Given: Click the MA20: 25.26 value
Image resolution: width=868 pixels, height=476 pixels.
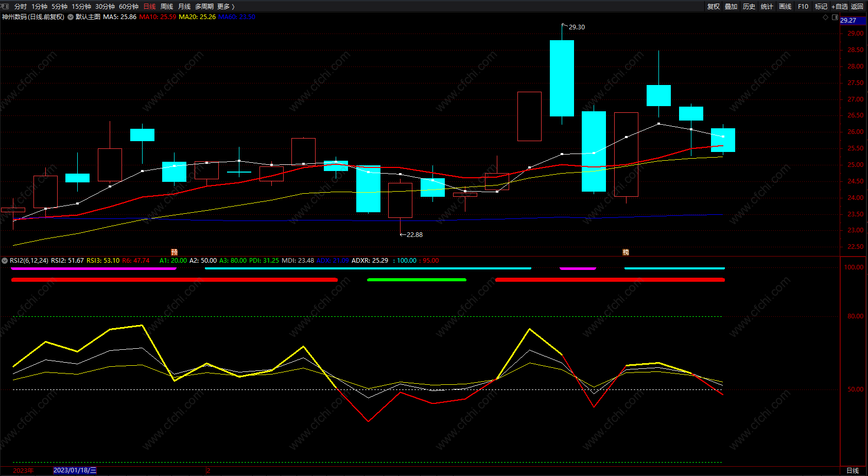Looking at the screenshot, I should click(x=197, y=17).
